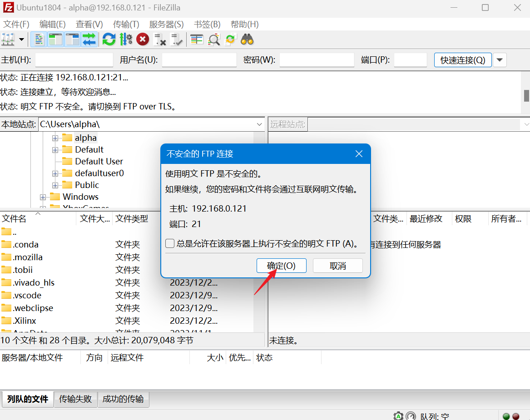Open the 服务器(S) menu
This screenshot has height=420, width=530.
pos(166,25)
